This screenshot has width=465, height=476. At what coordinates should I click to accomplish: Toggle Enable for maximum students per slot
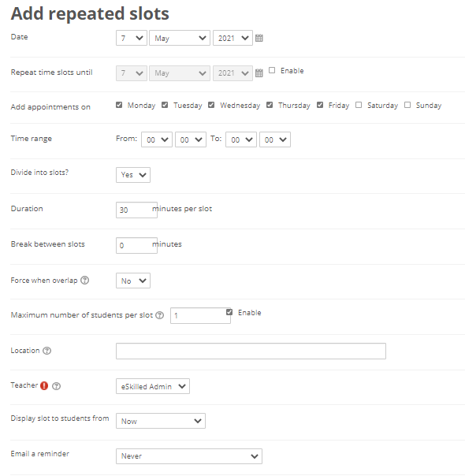(229, 312)
